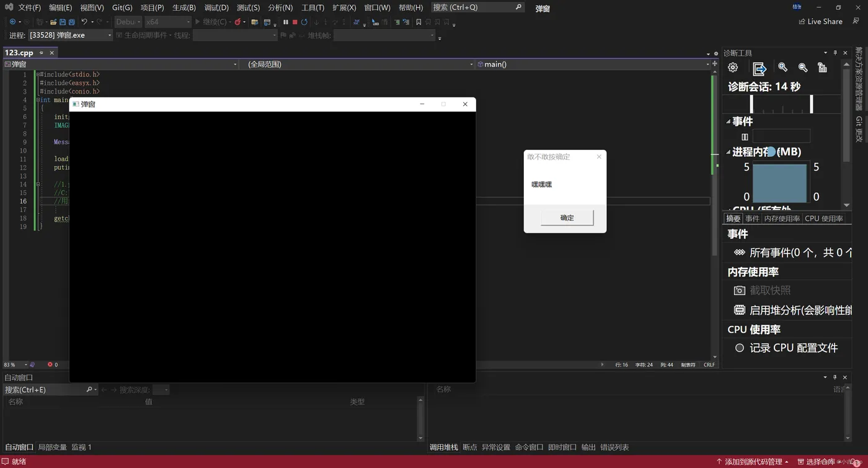Click 截取快照 link
This screenshot has height=468, width=868.
coord(770,290)
